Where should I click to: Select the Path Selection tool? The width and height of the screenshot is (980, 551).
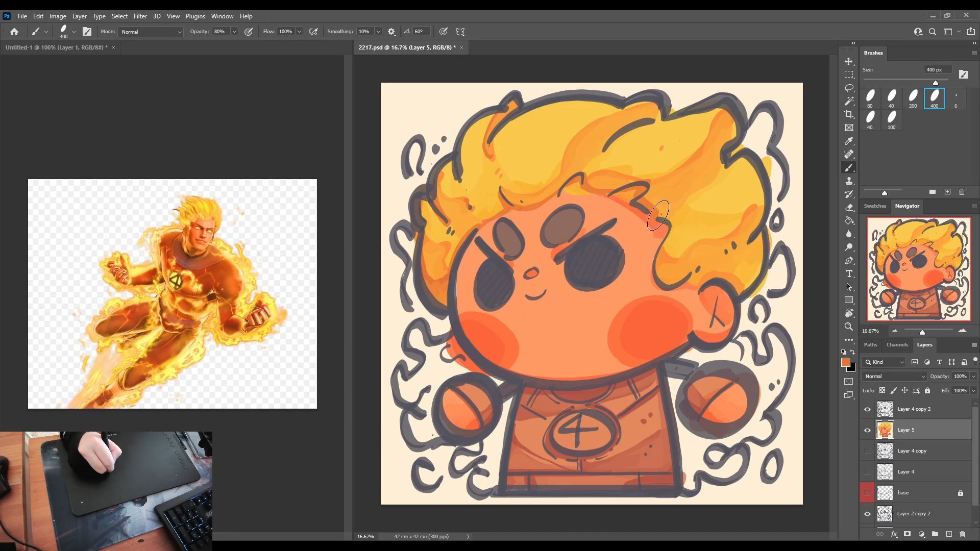(x=849, y=287)
